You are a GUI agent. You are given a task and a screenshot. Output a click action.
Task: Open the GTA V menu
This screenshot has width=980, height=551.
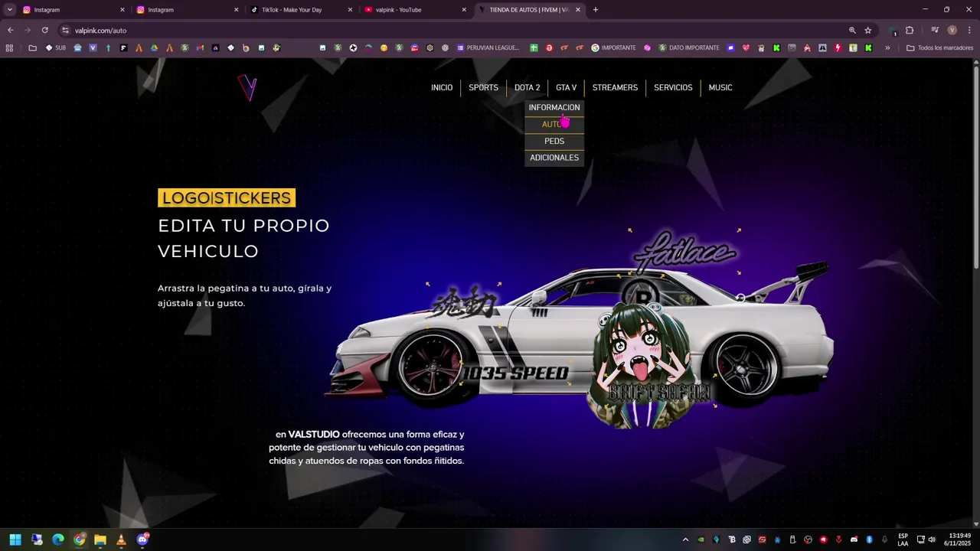click(x=566, y=88)
